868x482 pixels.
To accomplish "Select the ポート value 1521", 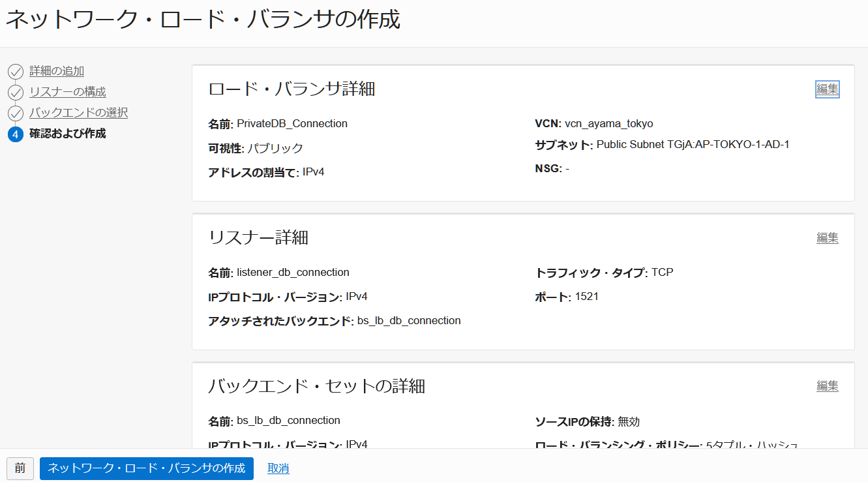I will [587, 297].
